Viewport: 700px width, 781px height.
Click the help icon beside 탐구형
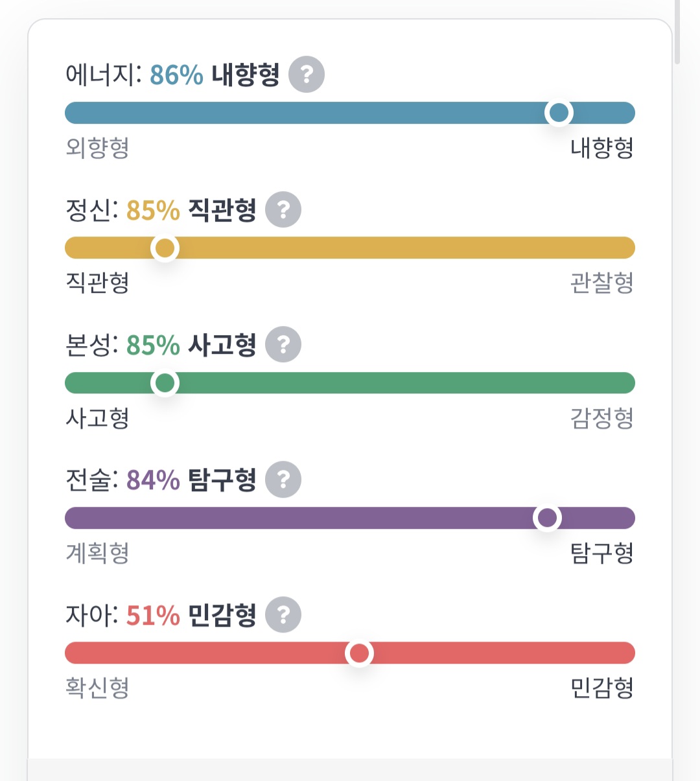point(283,480)
